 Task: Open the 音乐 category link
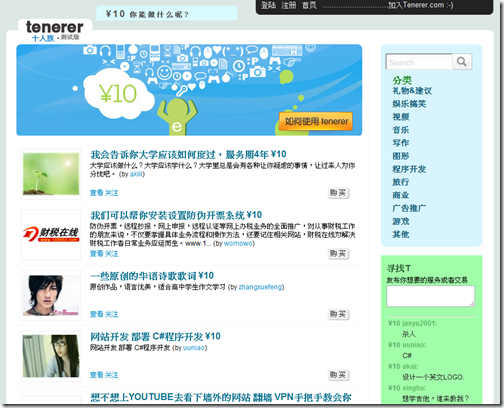point(401,130)
